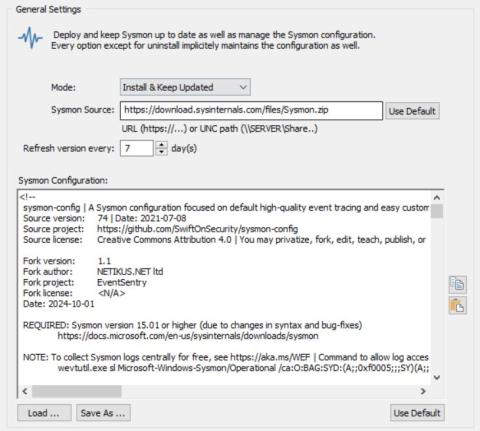Click the 'Fork author: NETIKUS.NET ltd' line

coord(93,272)
